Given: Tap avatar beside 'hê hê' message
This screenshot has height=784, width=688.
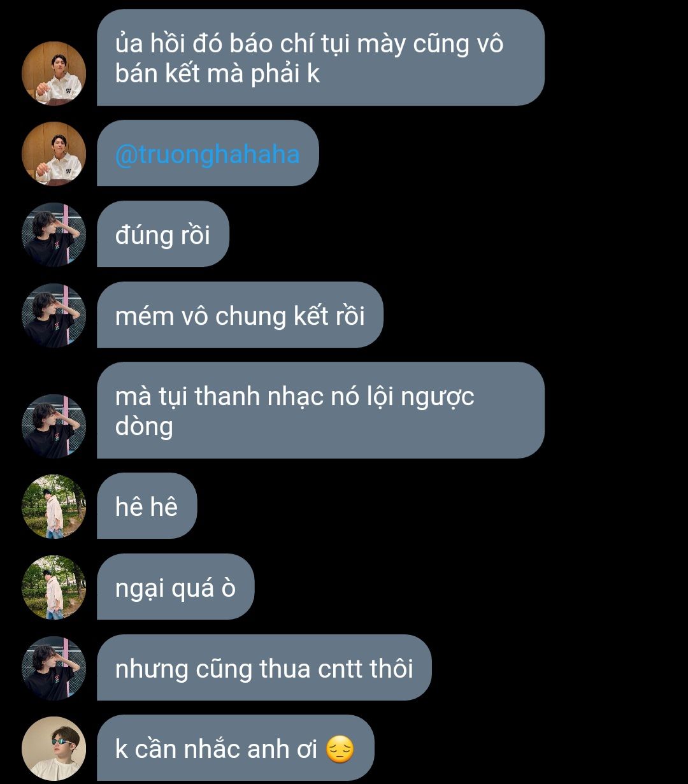Looking at the screenshot, I should pyautogui.click(x=54, y=506).
